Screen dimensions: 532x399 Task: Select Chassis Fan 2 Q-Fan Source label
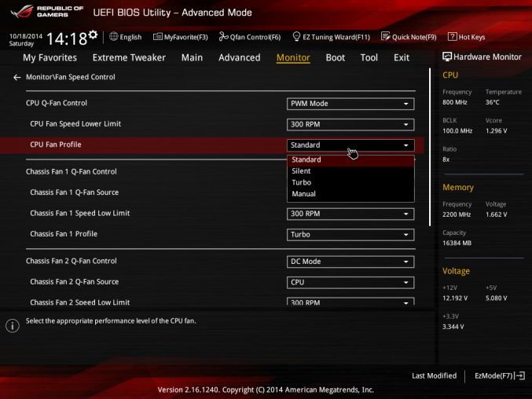75,282
